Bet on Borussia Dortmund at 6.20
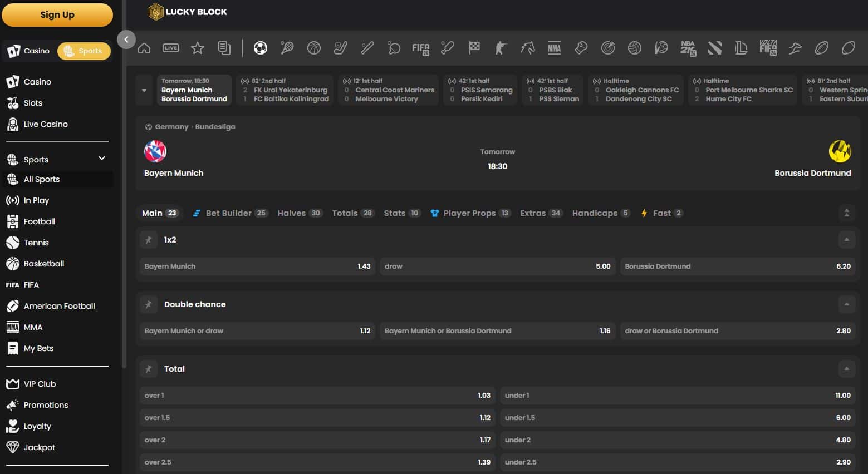Image resolution: width=868 pixels, height=474 pixels. click(x=738, y=266)
